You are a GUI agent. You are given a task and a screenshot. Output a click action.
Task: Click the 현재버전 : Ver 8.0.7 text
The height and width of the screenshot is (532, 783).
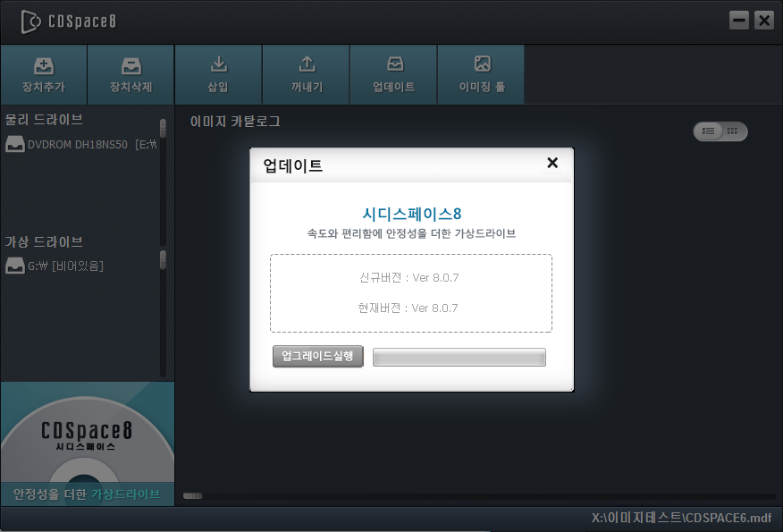click(x=408, y=308)
